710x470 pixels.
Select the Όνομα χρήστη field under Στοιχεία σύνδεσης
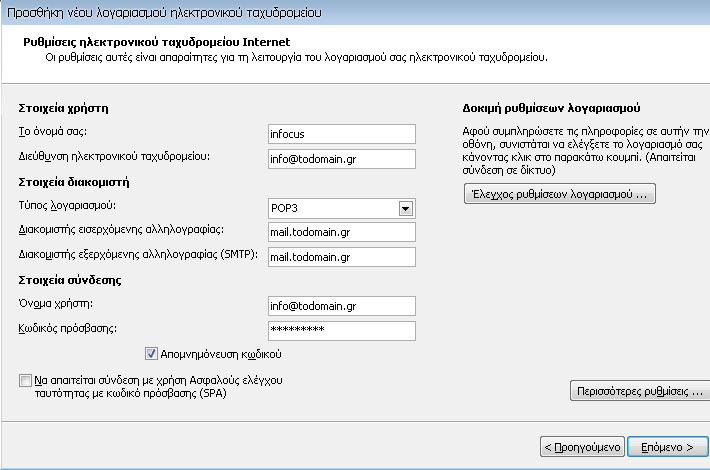341,306
